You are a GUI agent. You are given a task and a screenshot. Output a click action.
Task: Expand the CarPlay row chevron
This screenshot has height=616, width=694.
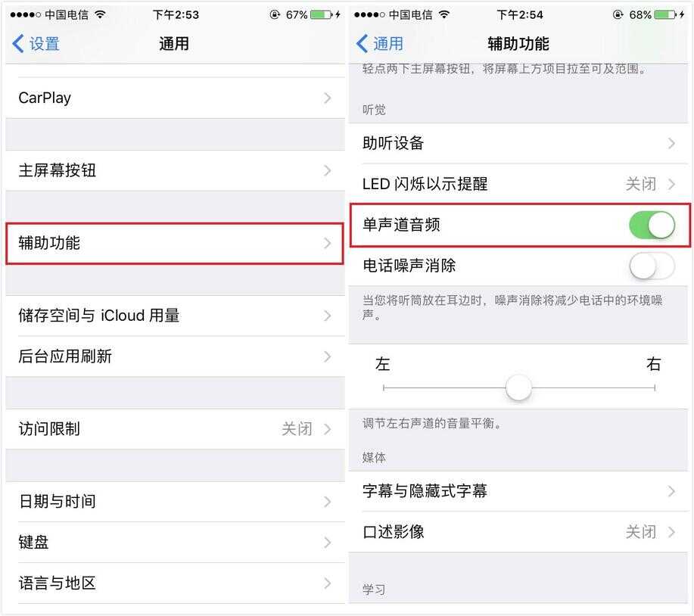[x=328, y=98]
